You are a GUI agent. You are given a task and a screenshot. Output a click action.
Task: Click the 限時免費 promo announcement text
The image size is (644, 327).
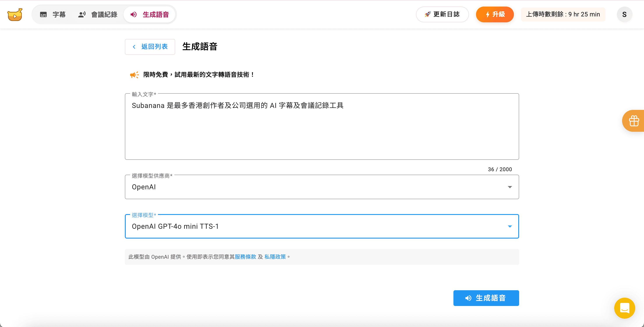pos(199,75)
